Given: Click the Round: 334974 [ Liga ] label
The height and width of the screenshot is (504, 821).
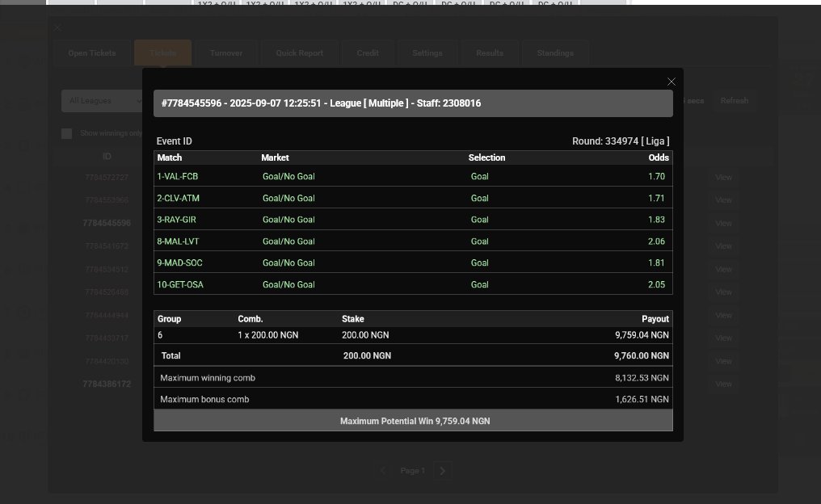Looking at the screenshot, I should click(x=621, y=141).
